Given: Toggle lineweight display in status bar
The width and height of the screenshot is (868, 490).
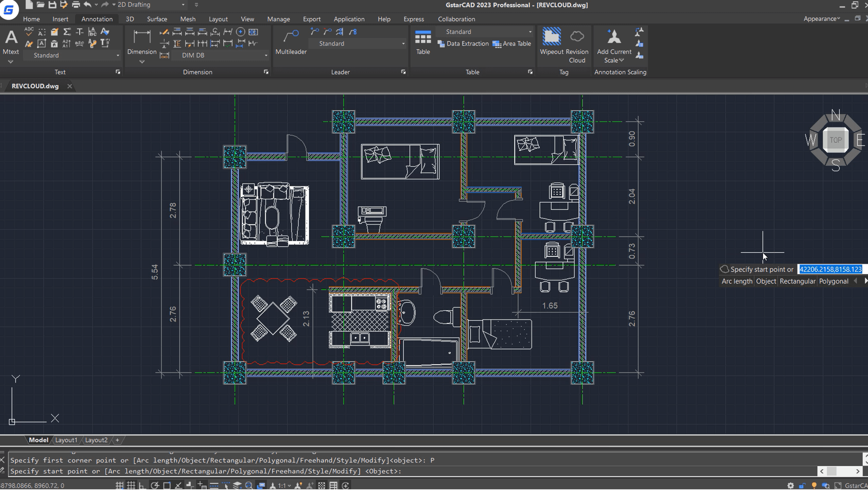Looking at the screenshot, I should pos(214,486).
